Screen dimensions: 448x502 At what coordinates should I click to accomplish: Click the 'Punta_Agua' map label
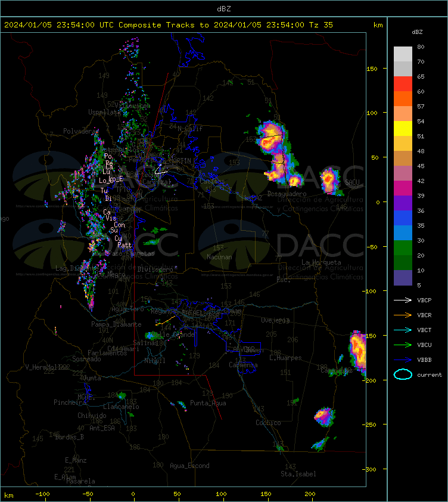point(208,403)
